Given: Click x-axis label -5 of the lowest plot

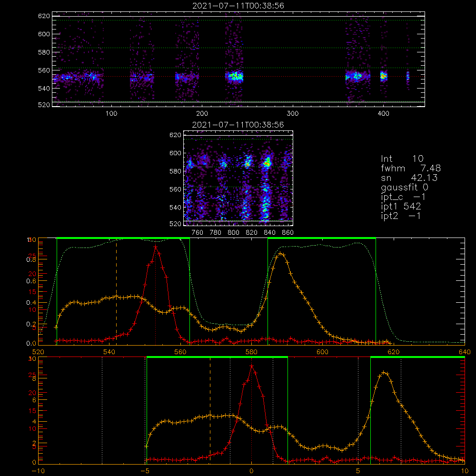Looking at the screenshot, I should point(145,471).
